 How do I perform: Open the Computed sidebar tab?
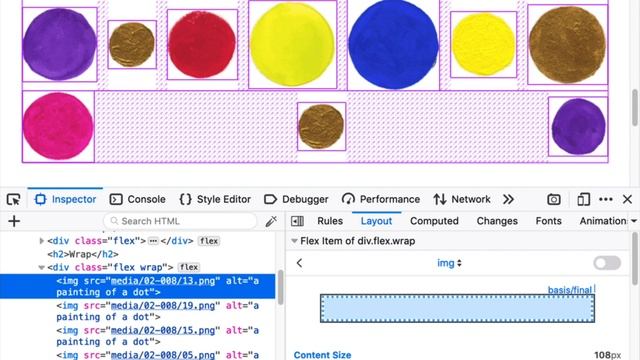tap(434, 221)
